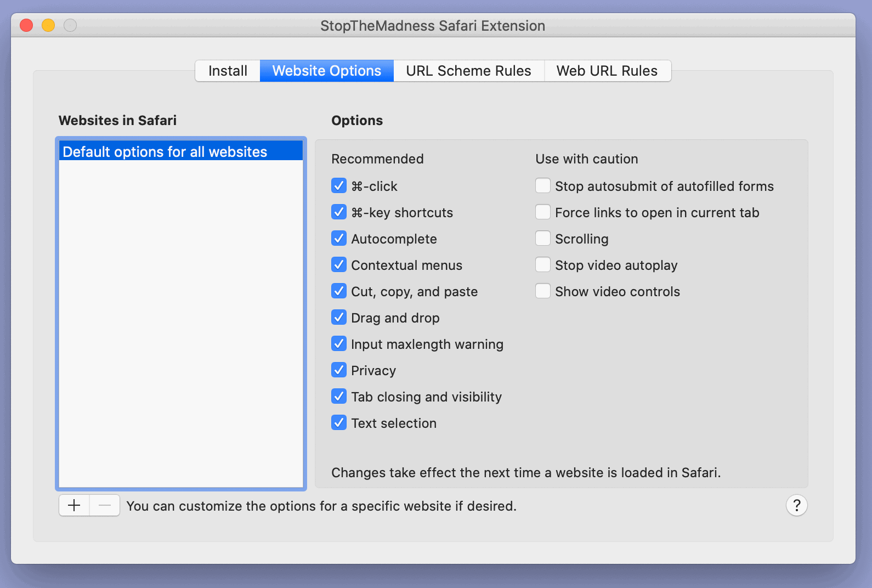This screenshot has width=872, height=588.
Task: Enable Stop video autoplay
Action: point(543,265)
